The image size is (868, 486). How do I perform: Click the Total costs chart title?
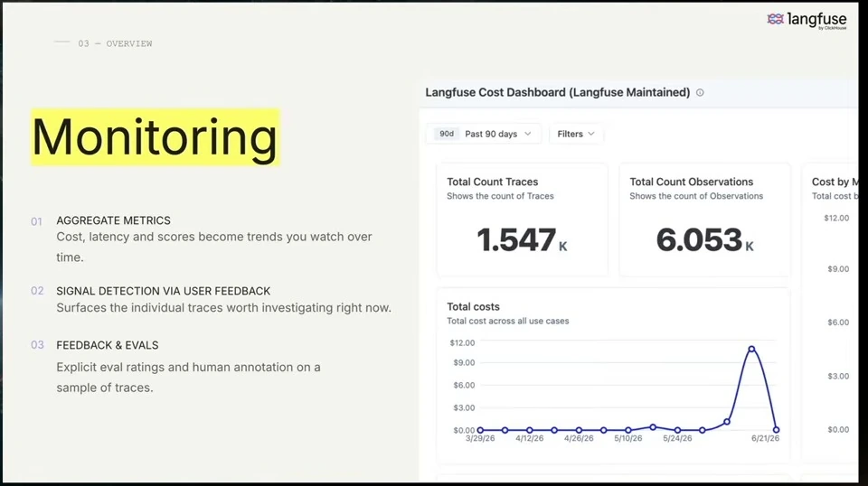click(473, 307)
